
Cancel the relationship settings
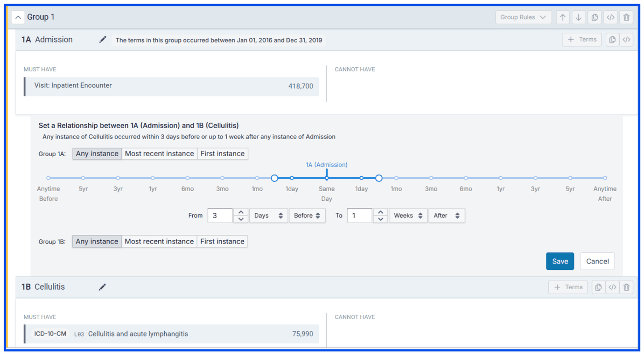click(598, 261)
